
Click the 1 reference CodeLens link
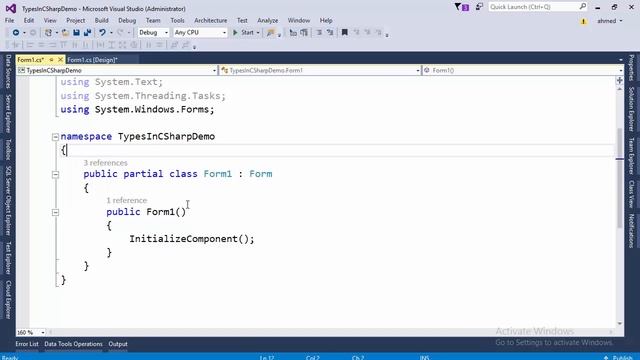(127, 200)
